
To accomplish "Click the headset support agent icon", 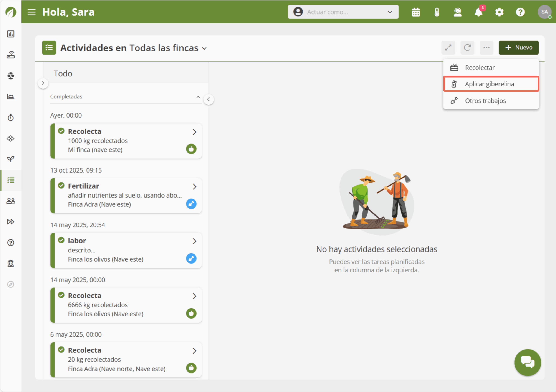I will [x=457, y=12].
